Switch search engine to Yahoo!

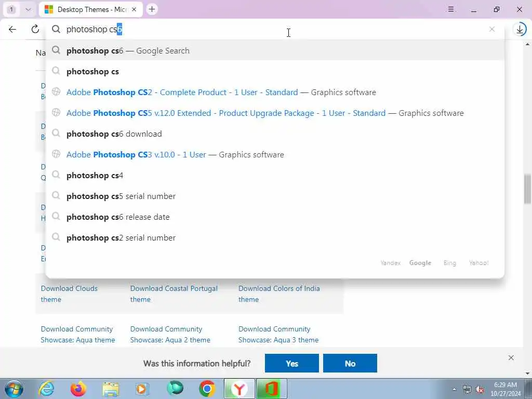click(x=478, y=263)
